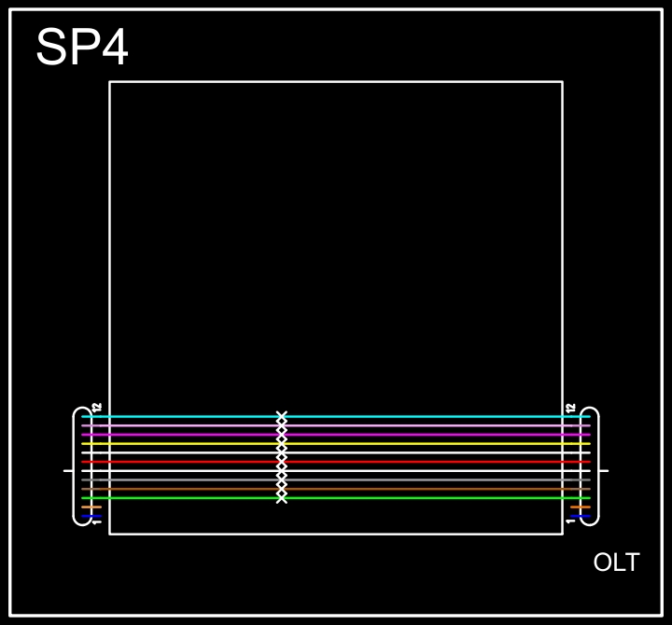
Task: Select the brown fiber line
Action: tap(420, 489)
